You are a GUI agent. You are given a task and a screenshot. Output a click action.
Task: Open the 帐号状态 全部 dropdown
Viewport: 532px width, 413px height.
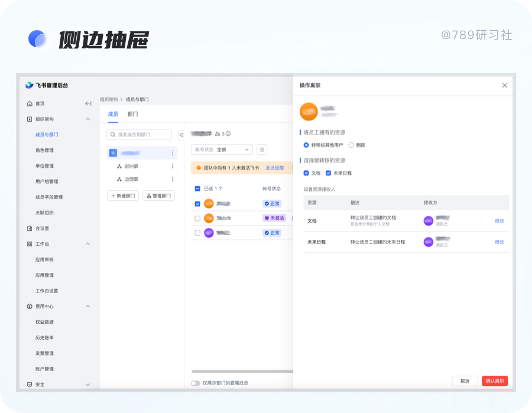coord(222,149)
